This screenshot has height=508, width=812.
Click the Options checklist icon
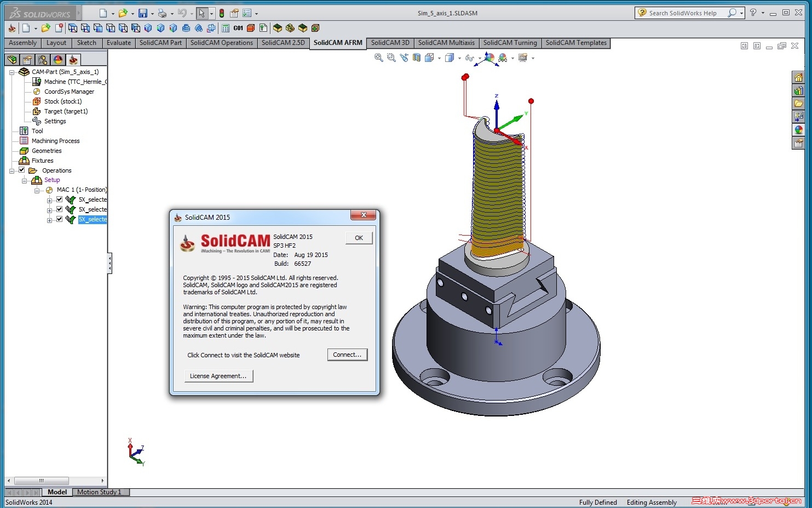pyautogui.click(x=247, y=13)
